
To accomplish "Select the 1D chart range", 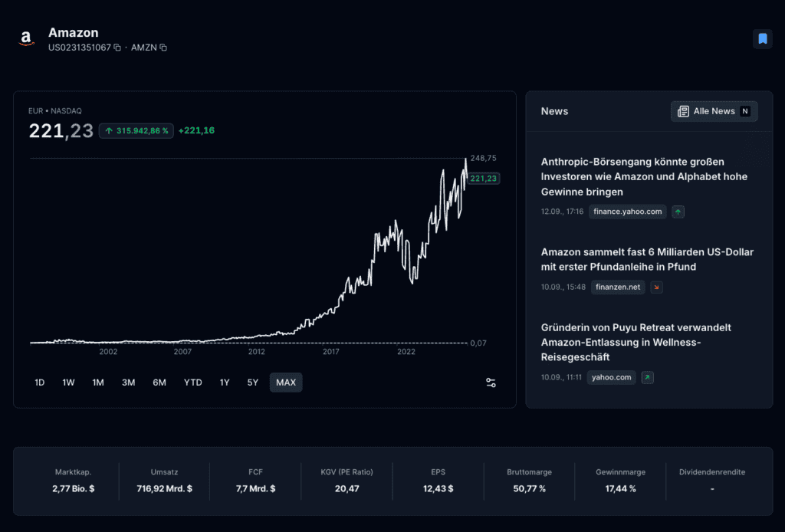I will tap(40, 383).
